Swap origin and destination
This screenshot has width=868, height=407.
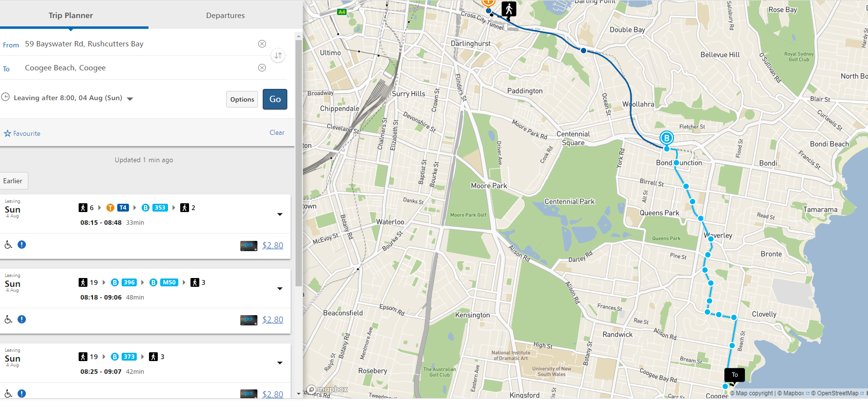coord(278,55)
